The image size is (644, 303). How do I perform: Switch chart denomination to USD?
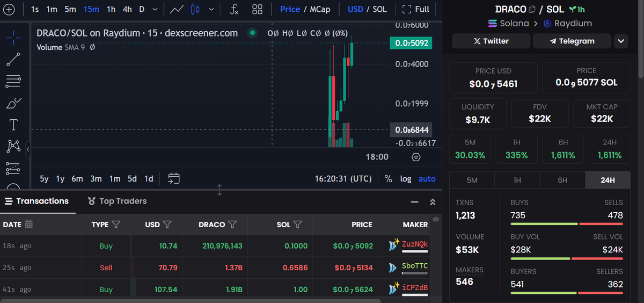[355, 9]
